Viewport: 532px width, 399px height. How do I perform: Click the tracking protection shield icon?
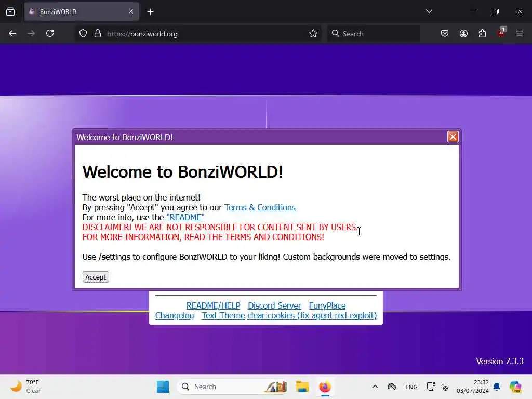83,34
